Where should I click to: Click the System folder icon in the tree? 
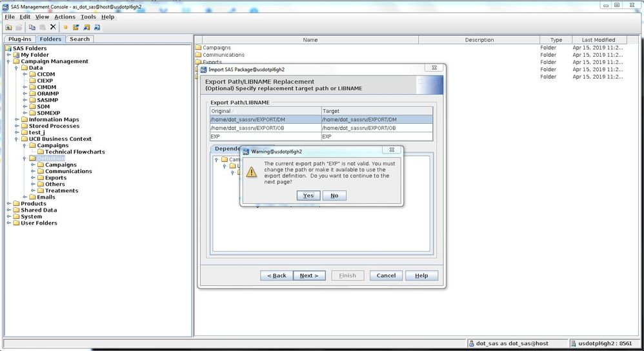16,217
